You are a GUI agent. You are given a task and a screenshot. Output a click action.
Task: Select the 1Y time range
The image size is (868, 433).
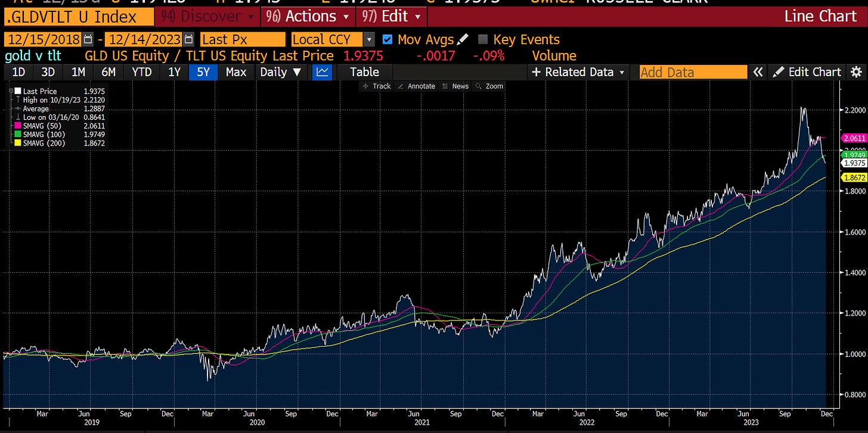point(174,72)
